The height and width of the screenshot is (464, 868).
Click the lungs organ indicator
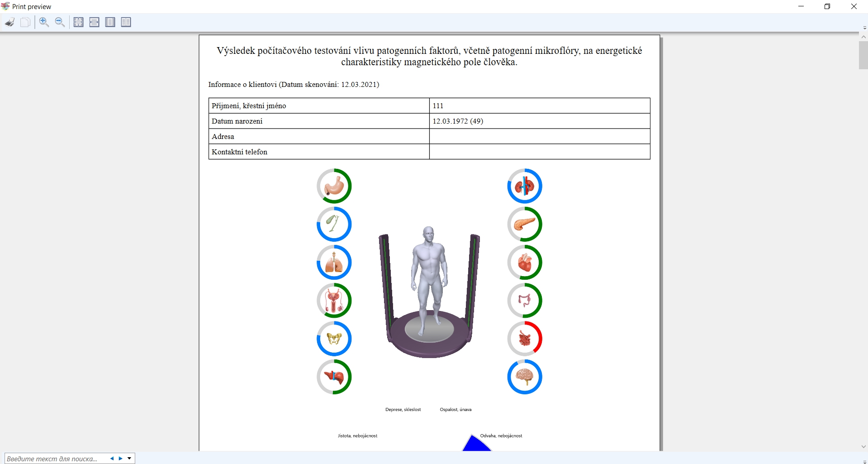(334, 263)
